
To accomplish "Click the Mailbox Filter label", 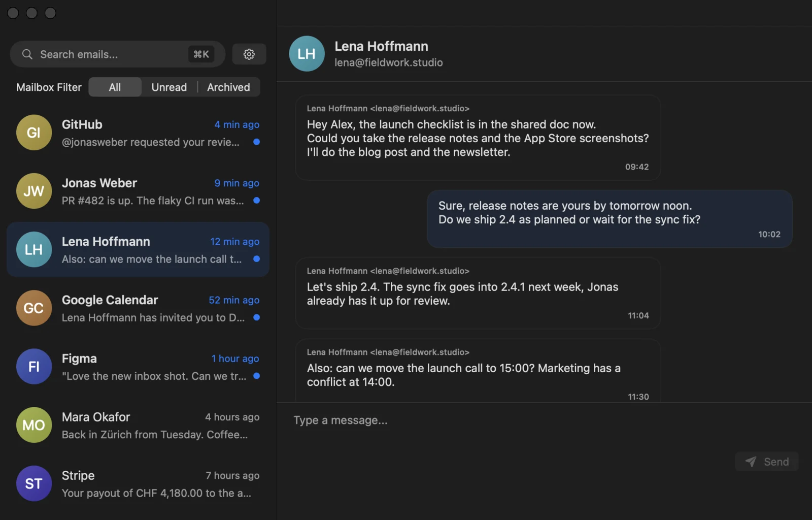I will tap(49, 87).
